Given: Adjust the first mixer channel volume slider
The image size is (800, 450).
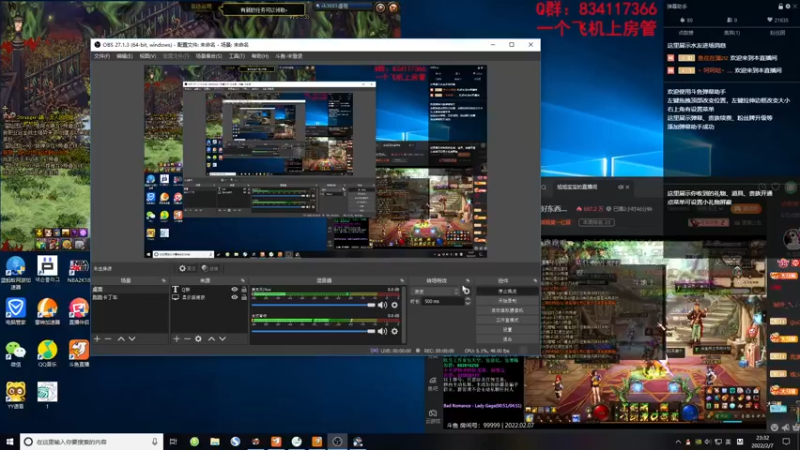Looking at the screenshot, I should coord(313,305).
